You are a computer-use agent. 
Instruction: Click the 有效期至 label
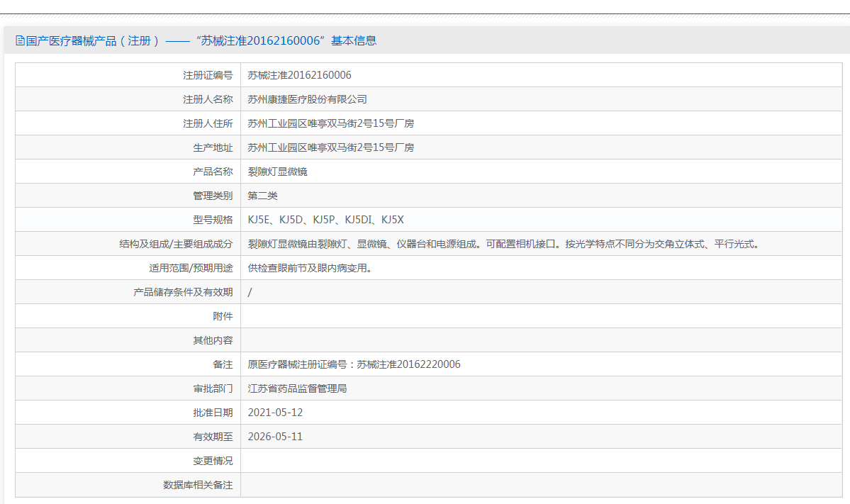tap(213, 437)
